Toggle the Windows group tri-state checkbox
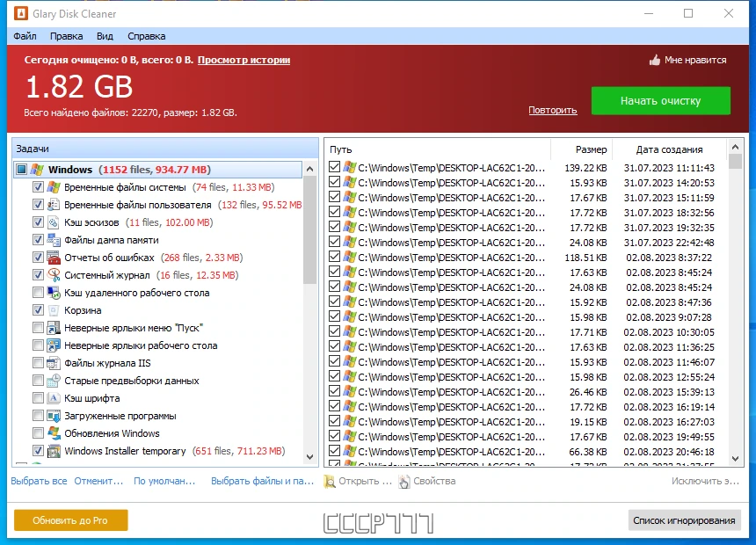756x545 pixels. click(21, 170)
